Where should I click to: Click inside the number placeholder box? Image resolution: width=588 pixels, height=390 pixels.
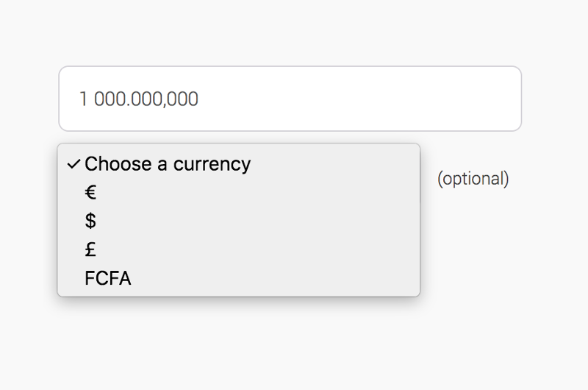(x=290, y=99)
